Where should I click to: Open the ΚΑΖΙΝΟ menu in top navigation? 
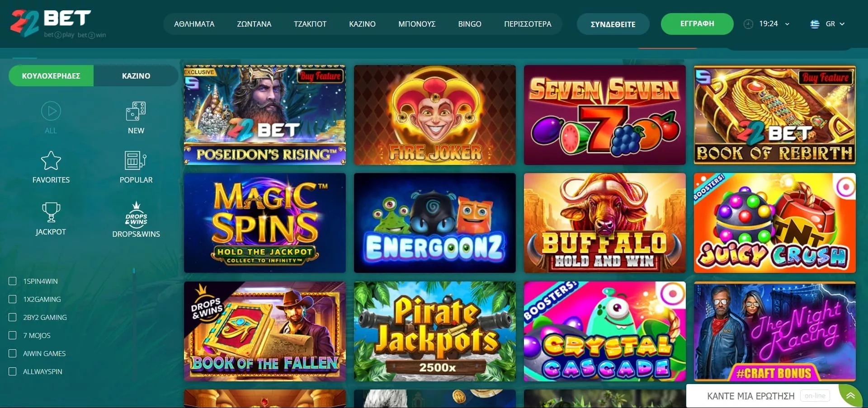tap(362, 24)
